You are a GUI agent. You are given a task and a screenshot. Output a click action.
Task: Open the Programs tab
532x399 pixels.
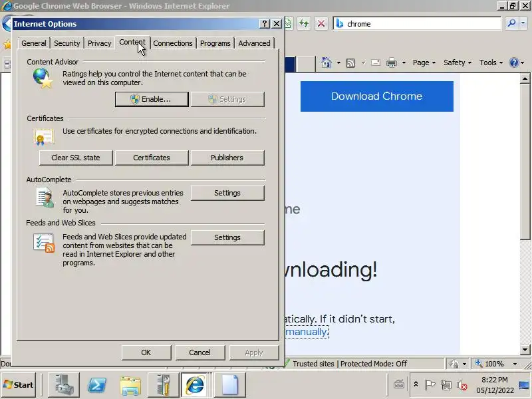[215, 43]
